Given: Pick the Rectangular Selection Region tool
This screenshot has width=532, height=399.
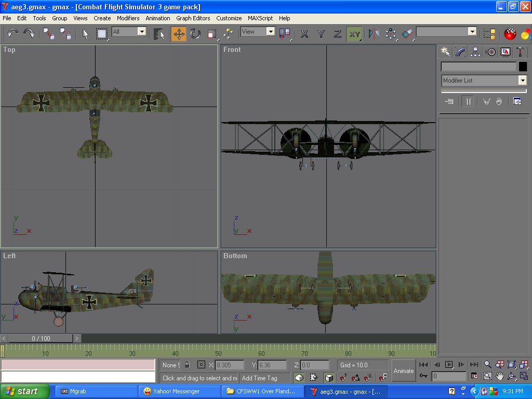Looking at the screenshot, I should click(x=101, y=34).
